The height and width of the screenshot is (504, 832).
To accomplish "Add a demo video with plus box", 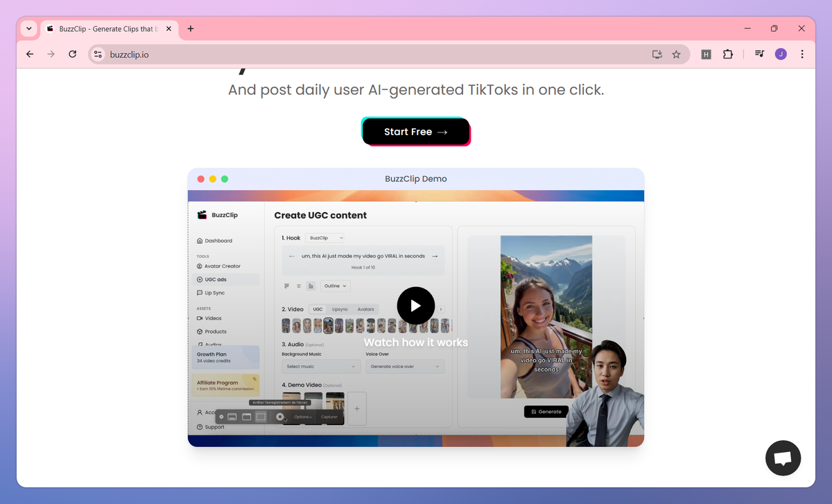I will coord(357,408).
